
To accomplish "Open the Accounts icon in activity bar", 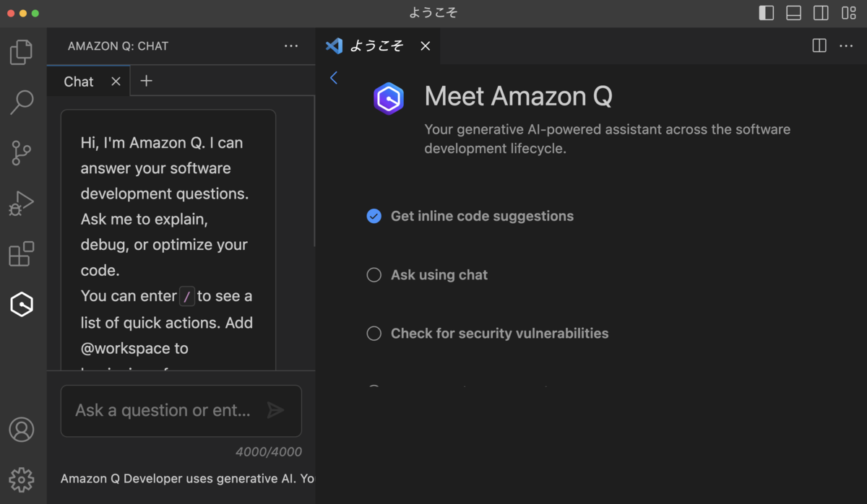I will click(22, 430).
